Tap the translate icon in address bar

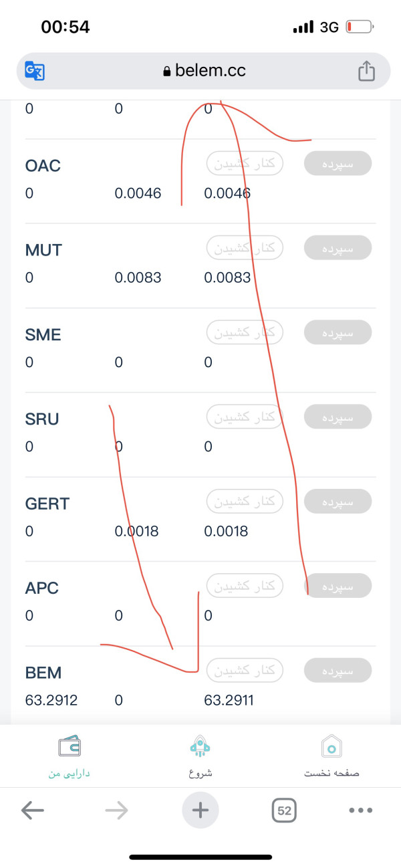35,71
